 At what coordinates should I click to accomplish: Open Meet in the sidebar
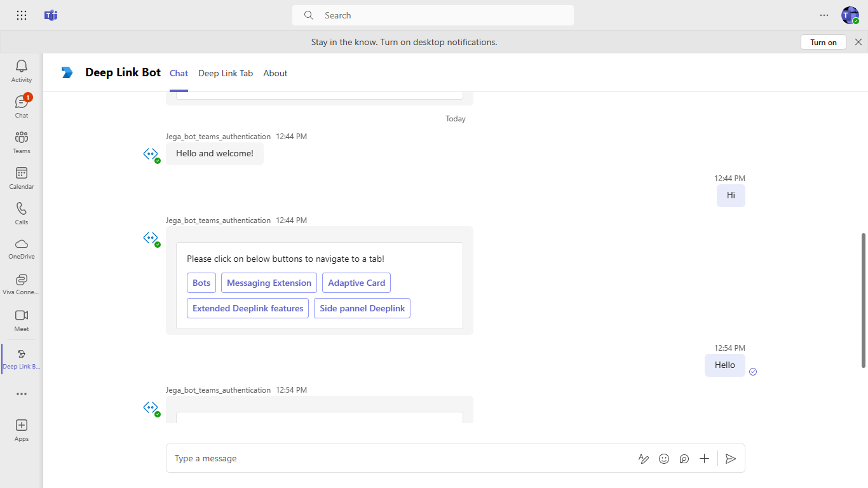coord(22,320)
